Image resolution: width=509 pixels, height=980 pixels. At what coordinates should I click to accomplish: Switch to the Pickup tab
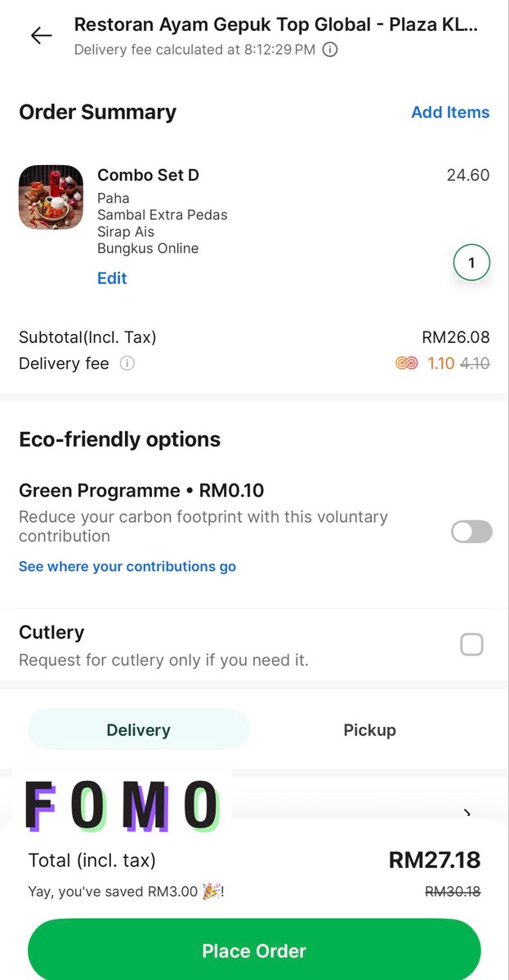click(369, 730)
